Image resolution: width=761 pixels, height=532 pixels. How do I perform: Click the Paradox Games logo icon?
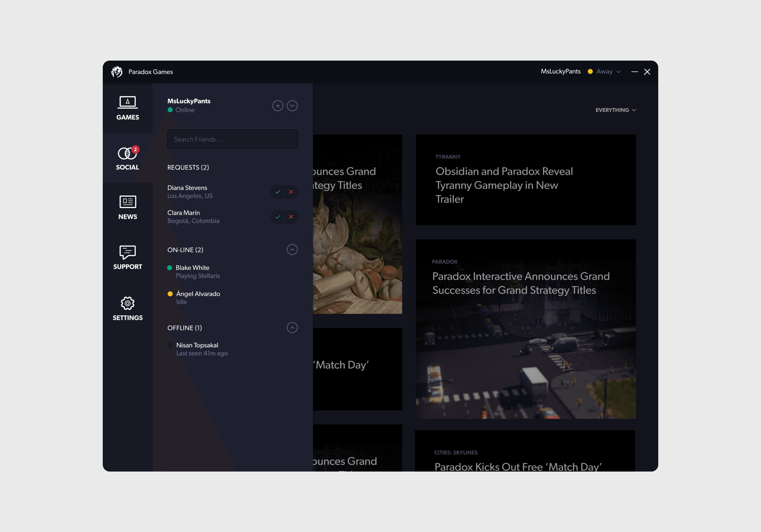coord(117,72)
